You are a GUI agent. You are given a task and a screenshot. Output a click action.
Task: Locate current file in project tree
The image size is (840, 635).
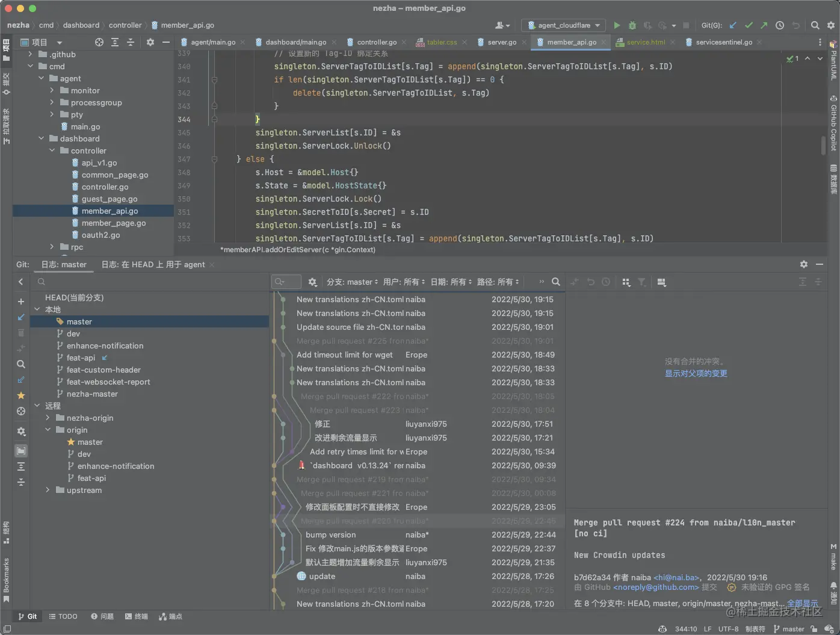pyautogui.click(x=99, y=42)
